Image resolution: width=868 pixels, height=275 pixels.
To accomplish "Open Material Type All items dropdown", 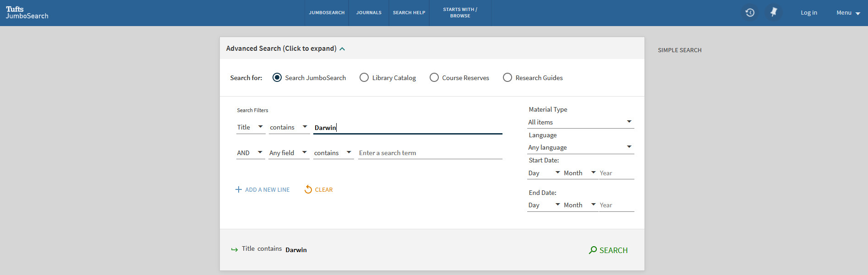I will click(x=581, y=122).
